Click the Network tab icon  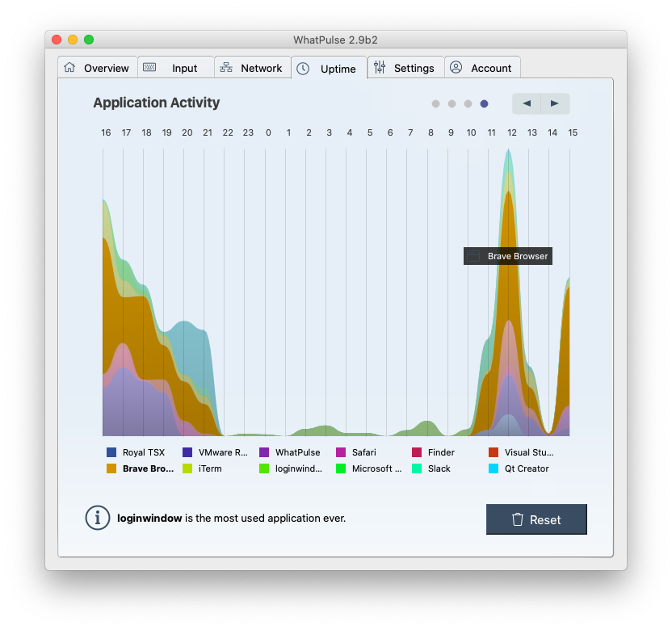coord(226,68)
